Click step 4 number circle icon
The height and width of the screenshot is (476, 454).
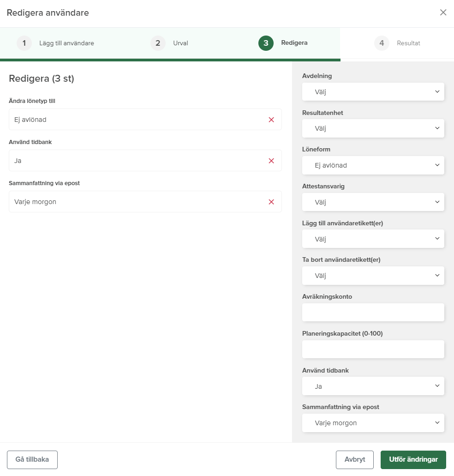click(x=382, y=43)
